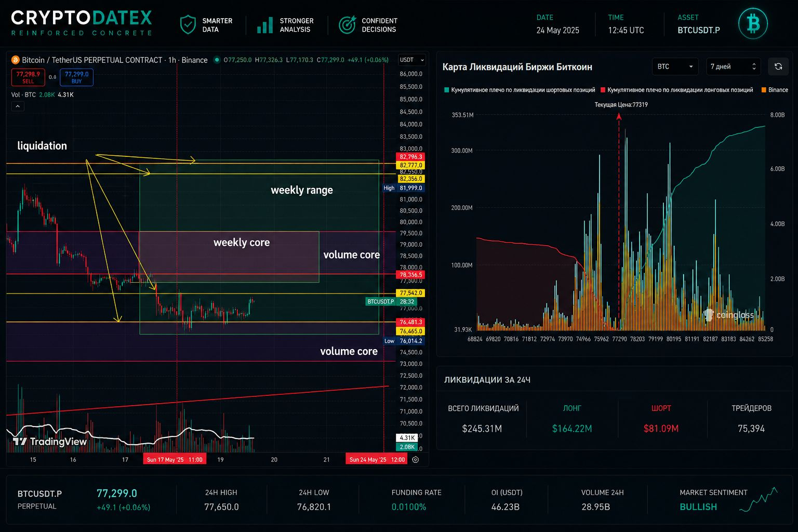Click the funding rate value 0.0100%
Screen dimensions: 798x532
coord(409,507)
